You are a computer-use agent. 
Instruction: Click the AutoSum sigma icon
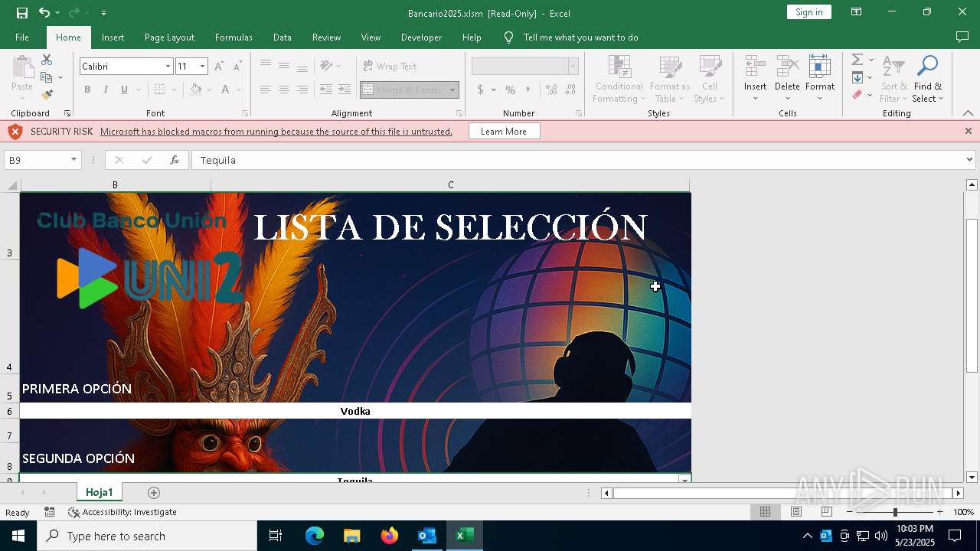(x=857, y=60)
